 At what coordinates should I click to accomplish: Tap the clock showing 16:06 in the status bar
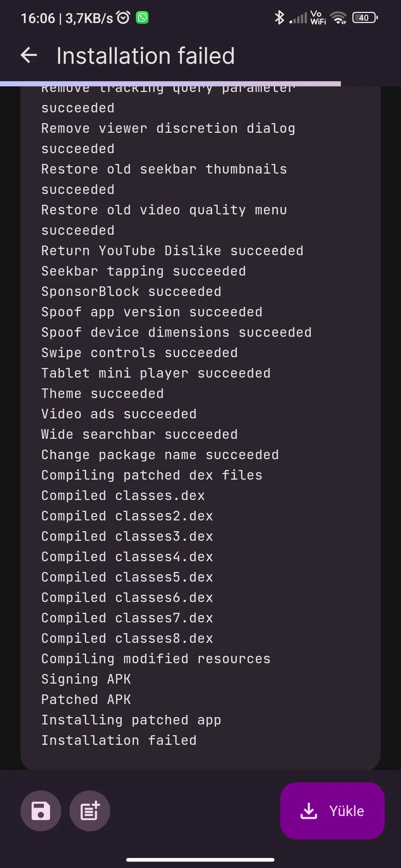tap(38, 17)
